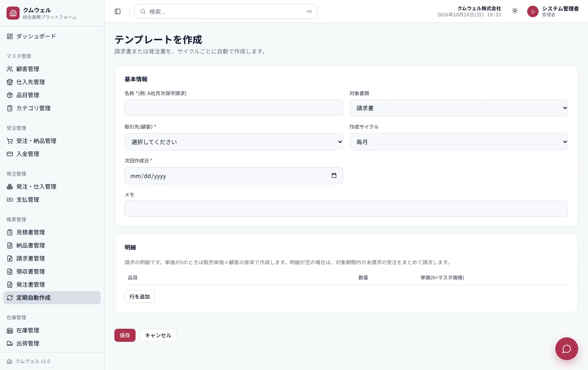Click the 単価(0=マスタ価格) column header
The width and height of the screenshot is (588, 370).
[442, 278]
